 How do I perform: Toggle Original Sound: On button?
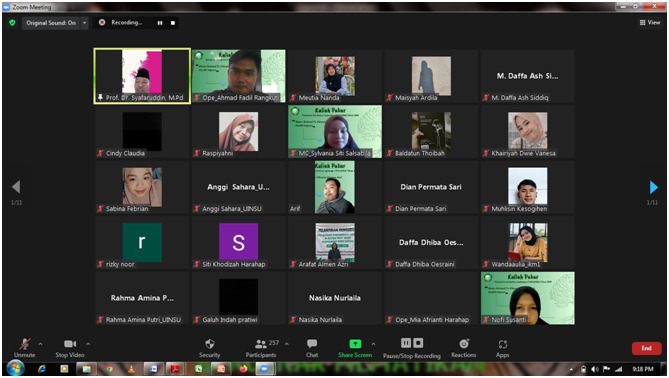point(51,23)
